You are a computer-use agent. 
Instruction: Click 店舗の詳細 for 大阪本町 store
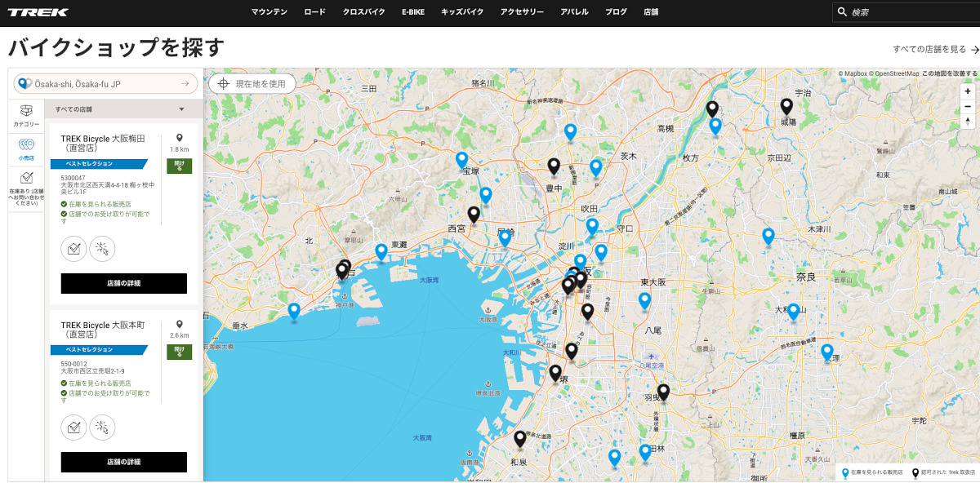[x=124, y=462]
